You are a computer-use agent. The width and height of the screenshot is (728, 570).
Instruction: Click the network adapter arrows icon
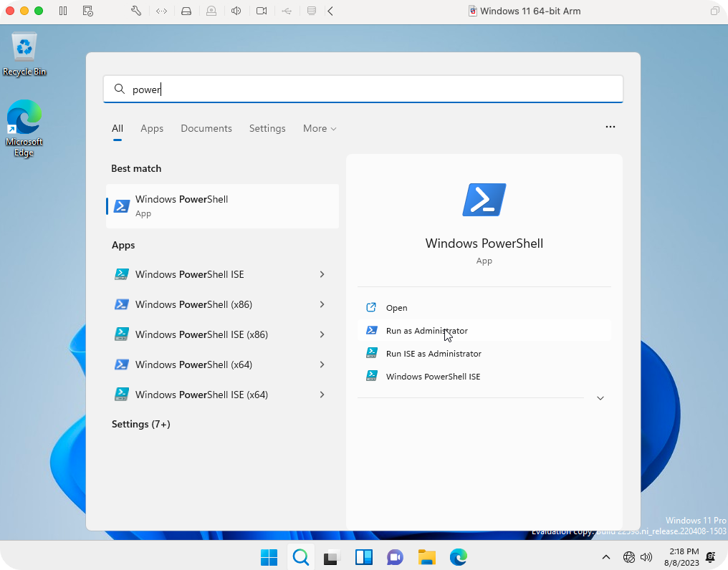pyautogui.click(x=161, y=11)
